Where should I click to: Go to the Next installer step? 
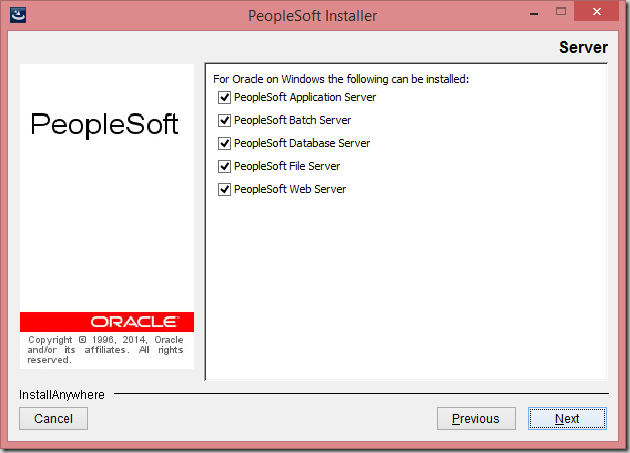(x=567, y=418)
